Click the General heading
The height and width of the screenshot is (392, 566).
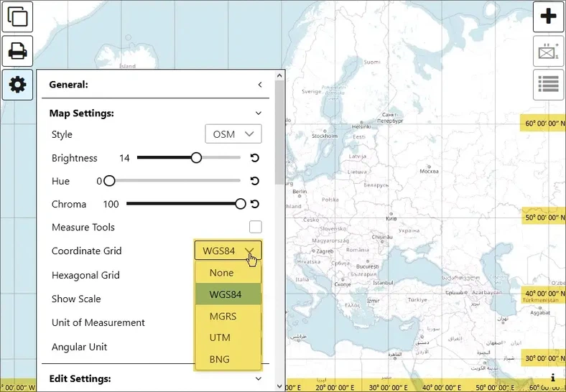tap(68, 85)
